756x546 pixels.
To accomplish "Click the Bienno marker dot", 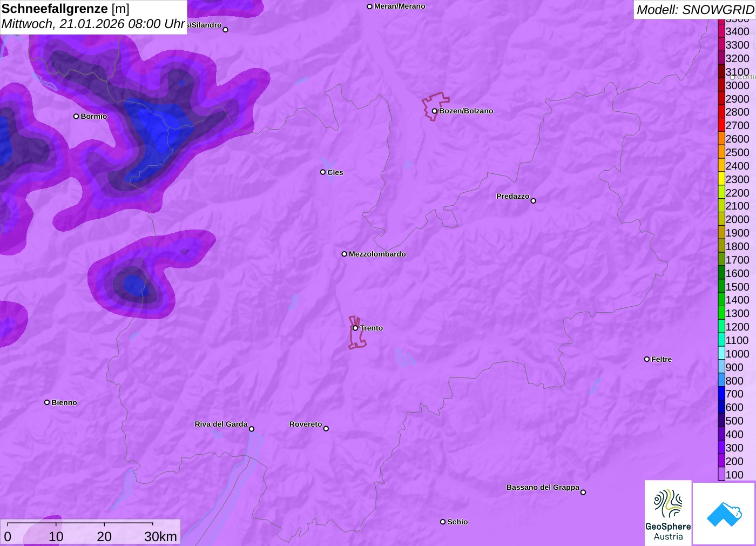I will pyautogui.click(x=47, y=402).
